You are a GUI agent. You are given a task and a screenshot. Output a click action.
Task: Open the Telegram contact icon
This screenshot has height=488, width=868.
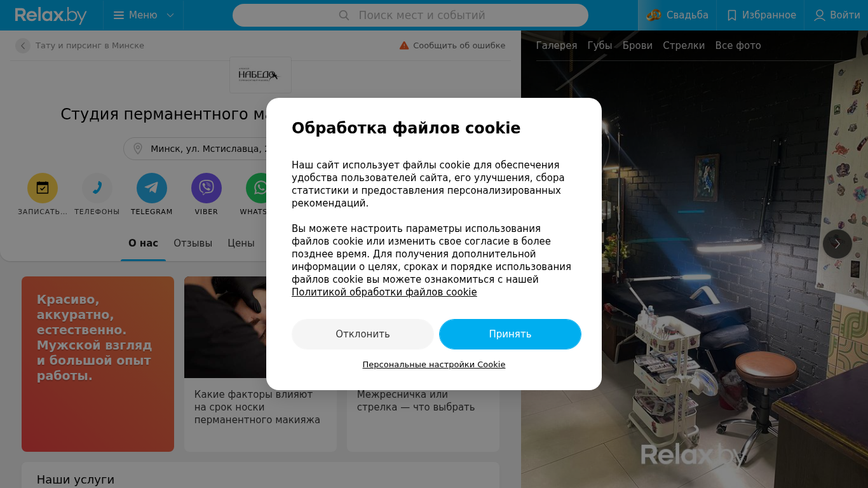(x=152, y=188)
